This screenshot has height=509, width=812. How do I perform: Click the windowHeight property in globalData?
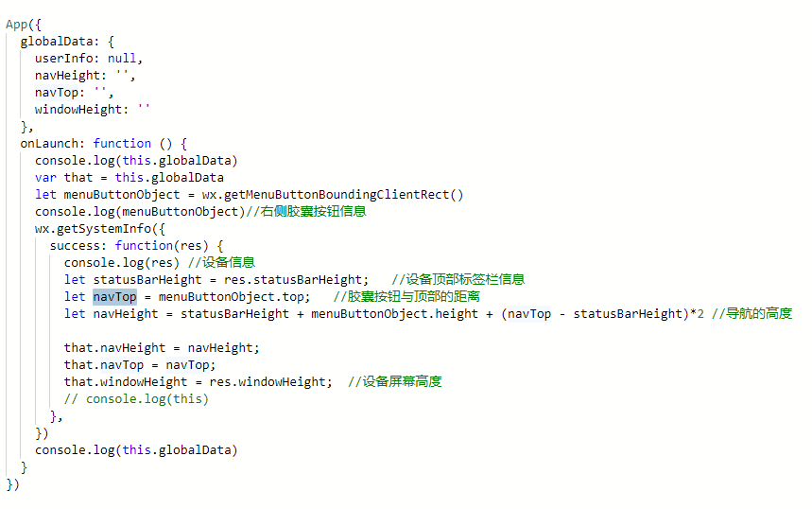pyautogui.click(x=78, y=110)
